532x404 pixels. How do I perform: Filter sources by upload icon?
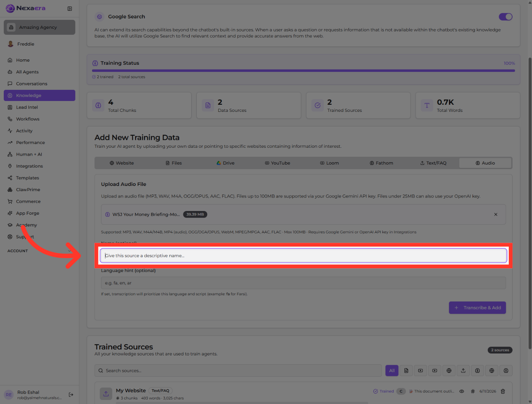[463, 371]
